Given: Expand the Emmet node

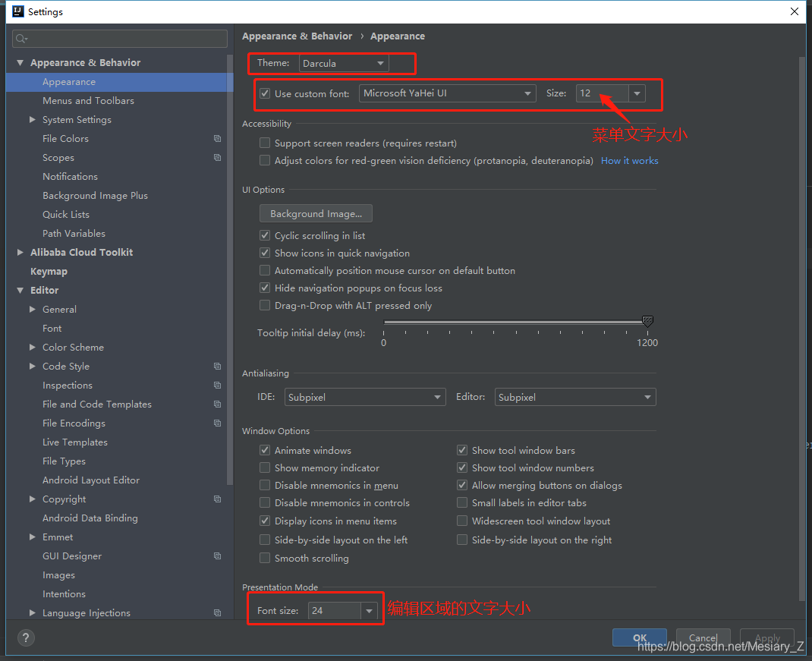Looking at the screenshot, I should click(33, 537).
